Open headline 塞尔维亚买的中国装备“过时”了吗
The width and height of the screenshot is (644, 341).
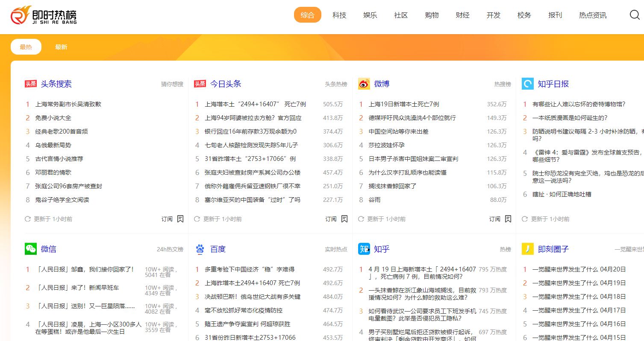(253, 200)
